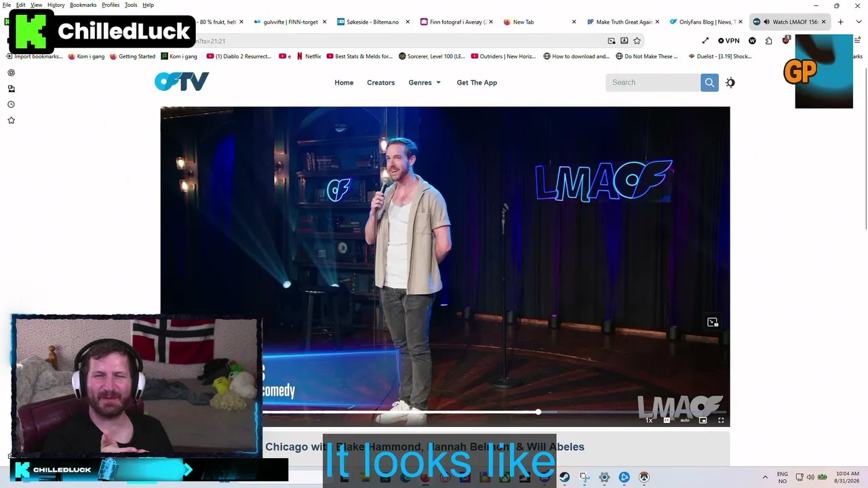The height and width of the screenshot is (488, 868).
Task: Click the blue search magnifier button
Action: click(709, 83)
